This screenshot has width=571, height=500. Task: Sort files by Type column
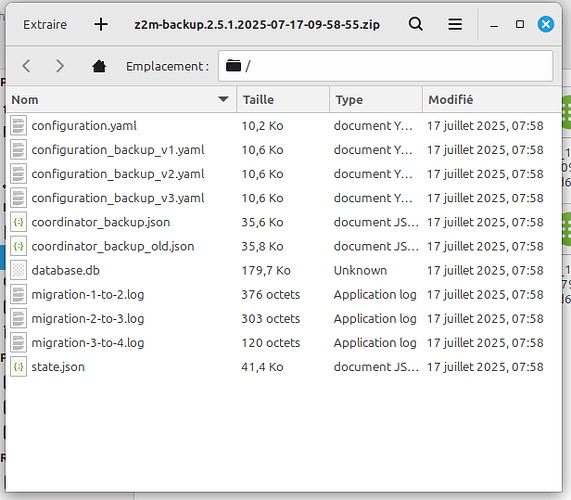click(376, 99)
